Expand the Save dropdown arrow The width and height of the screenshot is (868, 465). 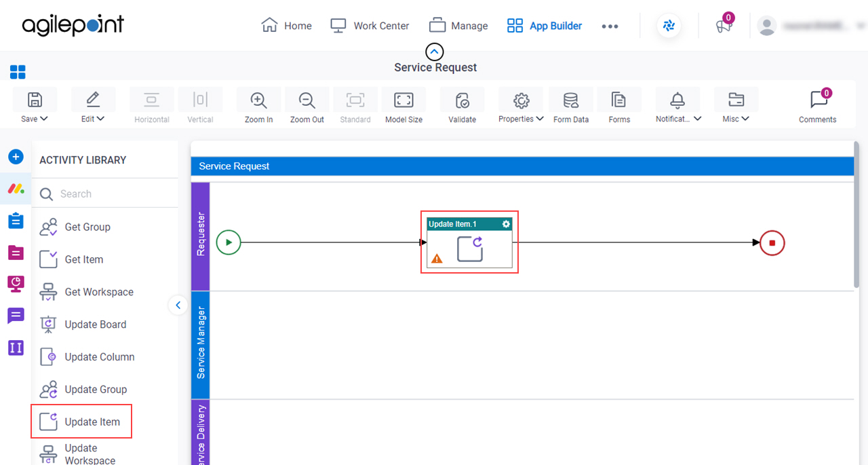tap(44, 119)
